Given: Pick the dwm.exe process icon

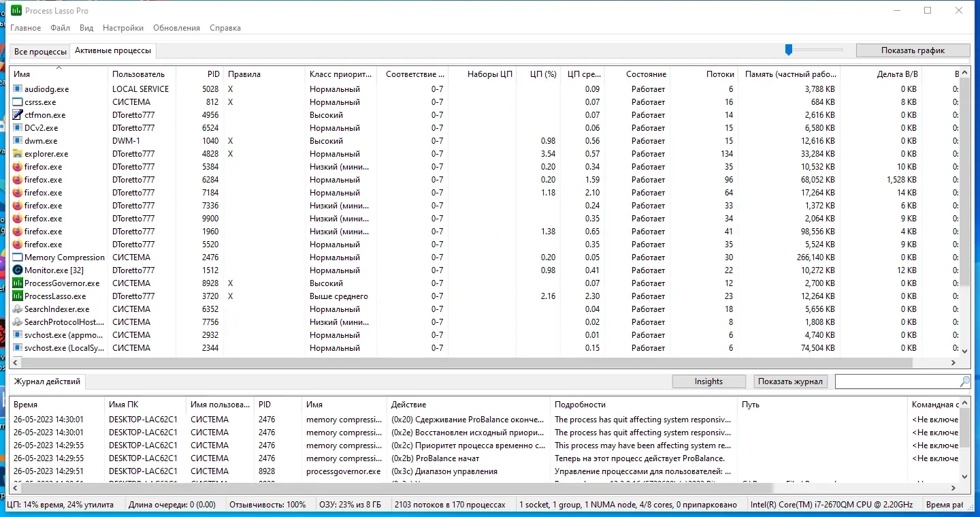Looking at the screenshot, I should pos(18,141).
